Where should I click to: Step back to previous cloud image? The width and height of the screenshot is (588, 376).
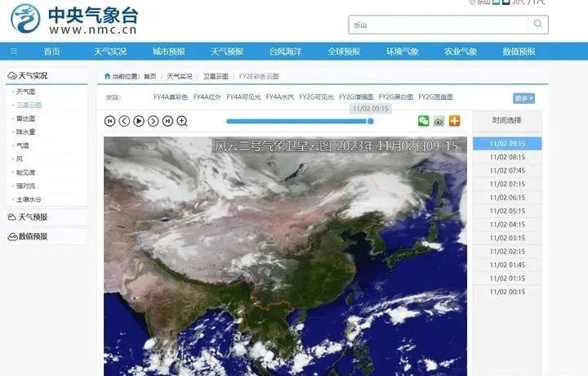[x=124, y=121]
